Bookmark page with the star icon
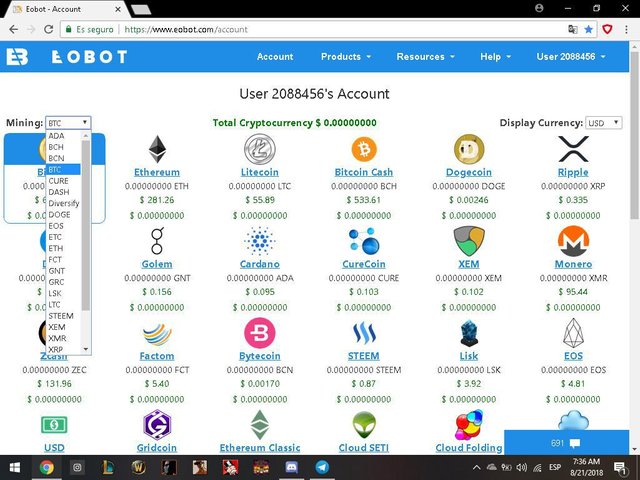Image resolution: width=640 pixels, height=480 pixels. (x=588, y=29)
